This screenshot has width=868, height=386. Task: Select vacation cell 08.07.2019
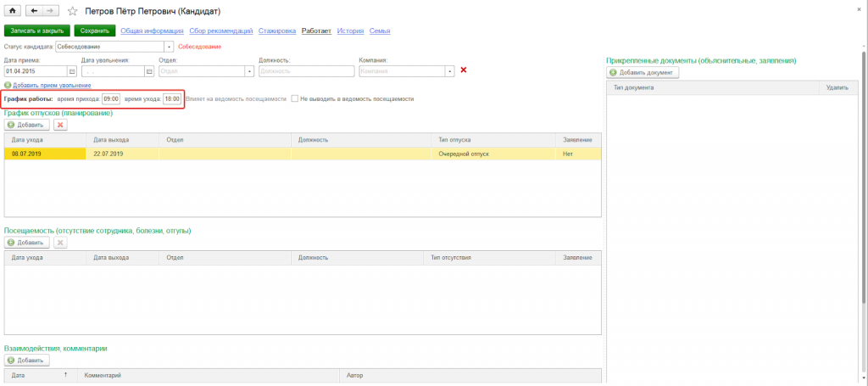(45, 154)
